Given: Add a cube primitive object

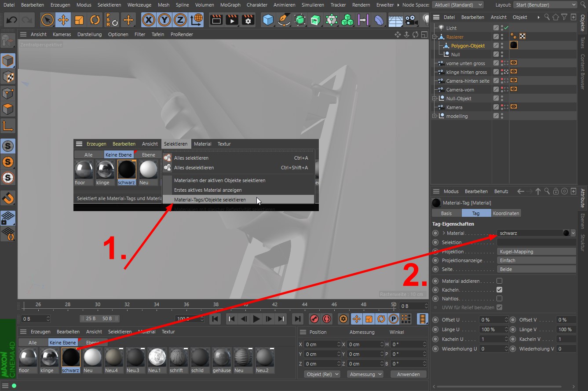Looking at the screenshot, I should pos(268,20).
